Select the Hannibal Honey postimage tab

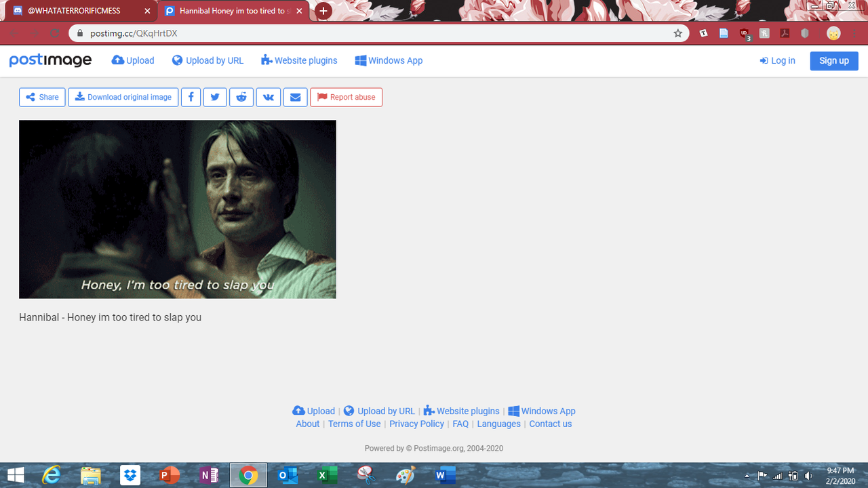point(234,12)
